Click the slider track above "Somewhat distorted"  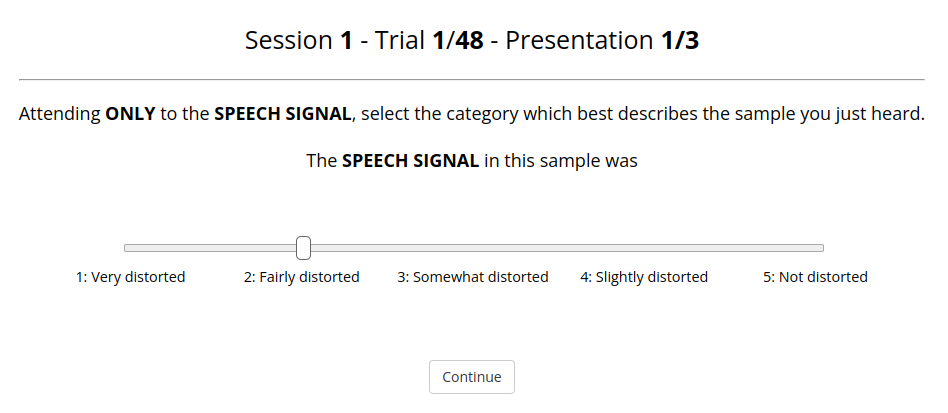pyautogui.click(x=473, y=248)
